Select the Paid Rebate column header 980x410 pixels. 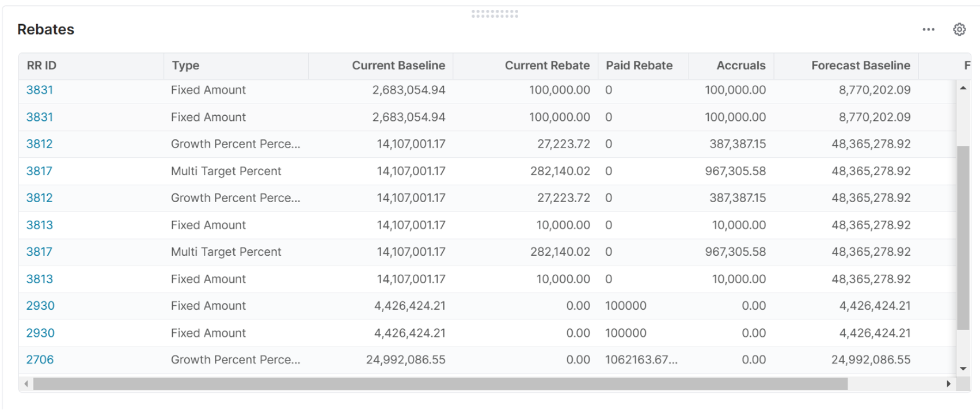point(639,66)
